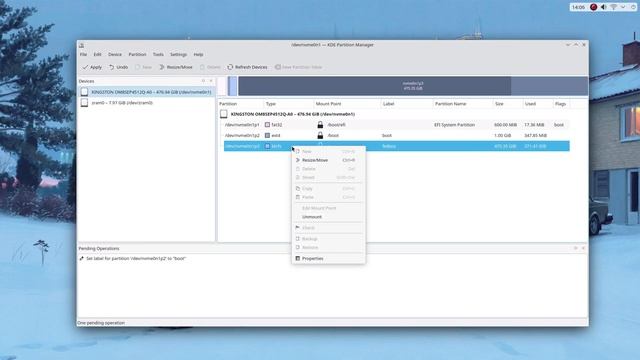
Task: Click the application icon in title bar
Action: (x=82, y=45)
